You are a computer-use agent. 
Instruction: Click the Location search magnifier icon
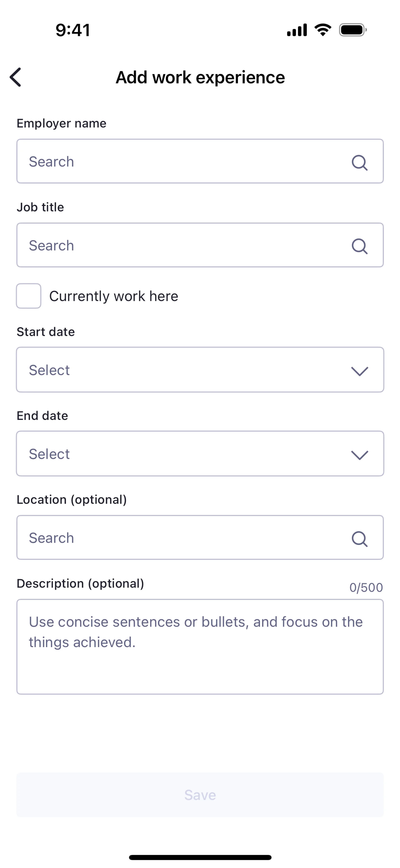[359, 538]
